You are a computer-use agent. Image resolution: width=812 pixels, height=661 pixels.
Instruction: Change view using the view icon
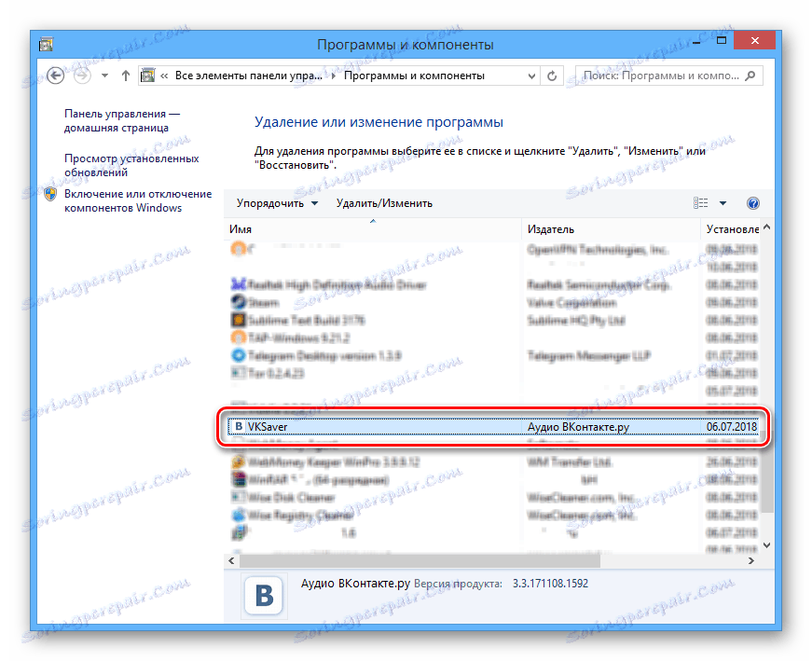[x=701, y=203]
